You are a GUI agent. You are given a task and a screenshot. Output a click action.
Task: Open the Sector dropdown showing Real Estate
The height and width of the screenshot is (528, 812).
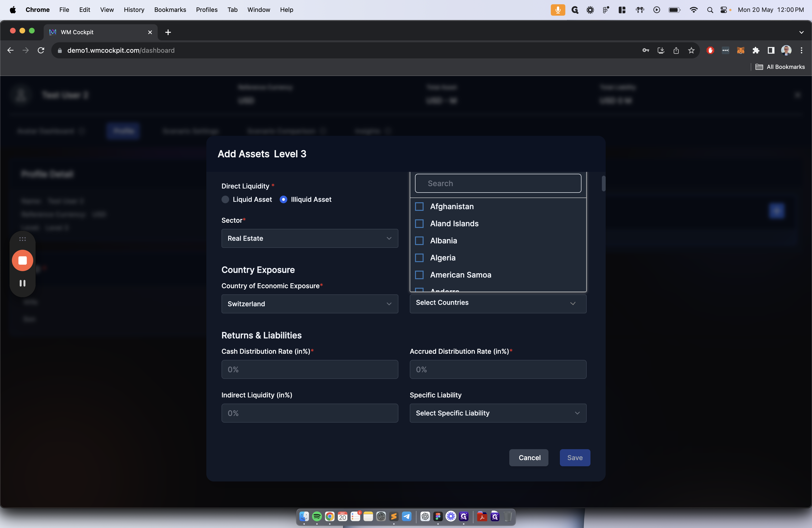tap(309, 238)
